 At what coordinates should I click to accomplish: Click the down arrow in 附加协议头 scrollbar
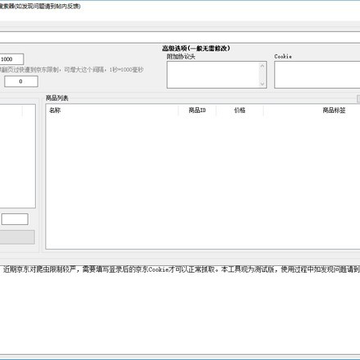[x=262, y=84]
